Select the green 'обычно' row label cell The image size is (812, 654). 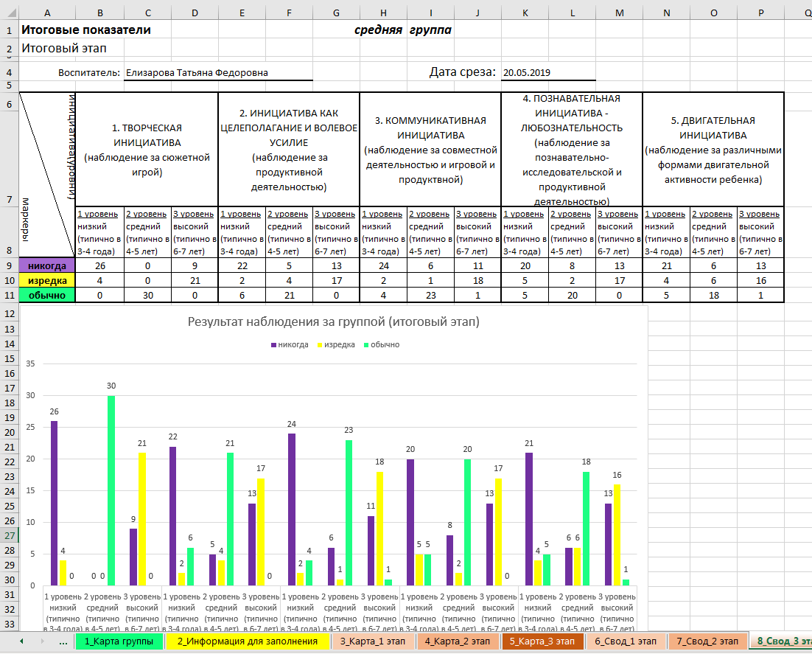[x=47, y=296]
